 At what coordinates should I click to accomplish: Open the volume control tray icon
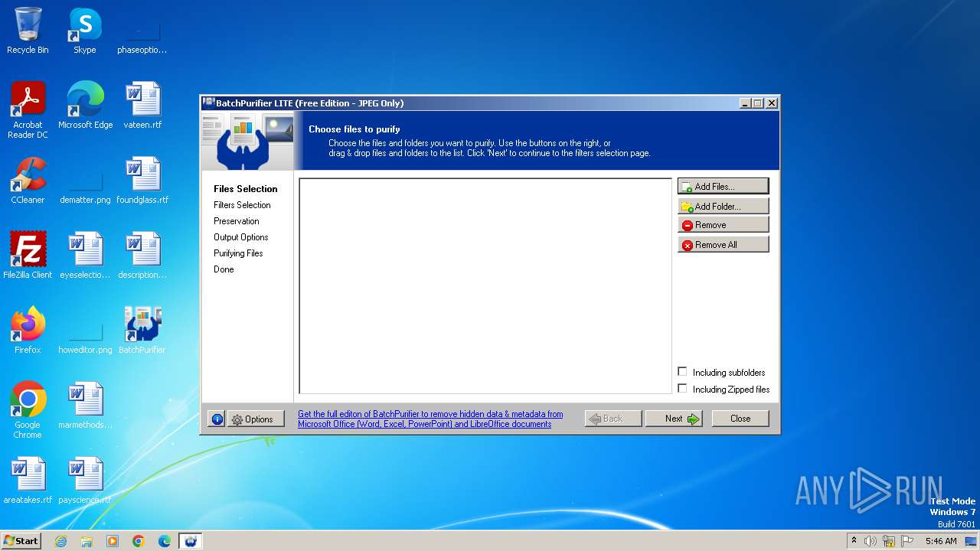point(871,541)
